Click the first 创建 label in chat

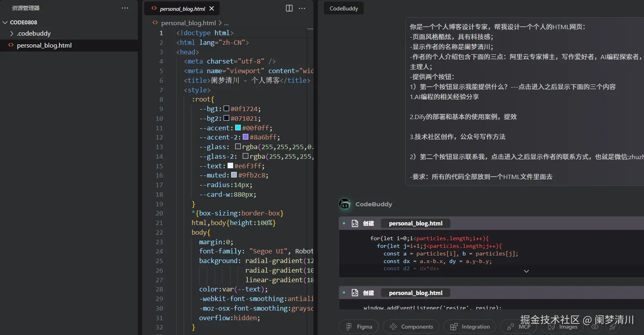click(369, 223)
